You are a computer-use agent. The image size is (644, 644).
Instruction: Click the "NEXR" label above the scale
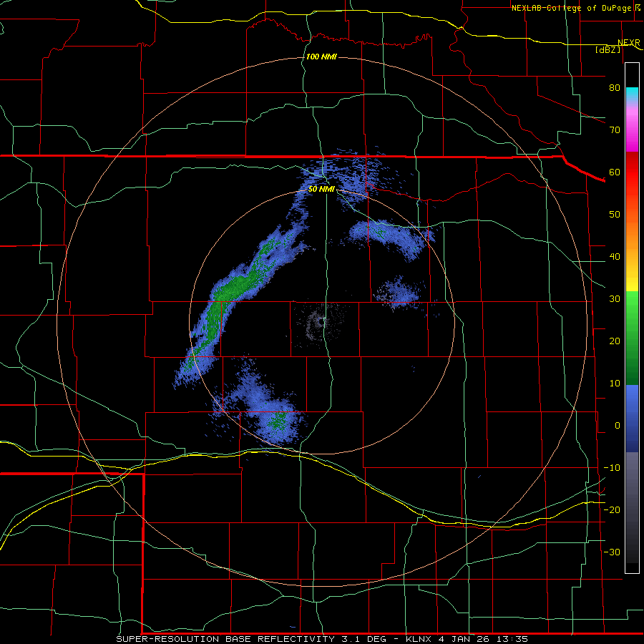coord(629,43)
